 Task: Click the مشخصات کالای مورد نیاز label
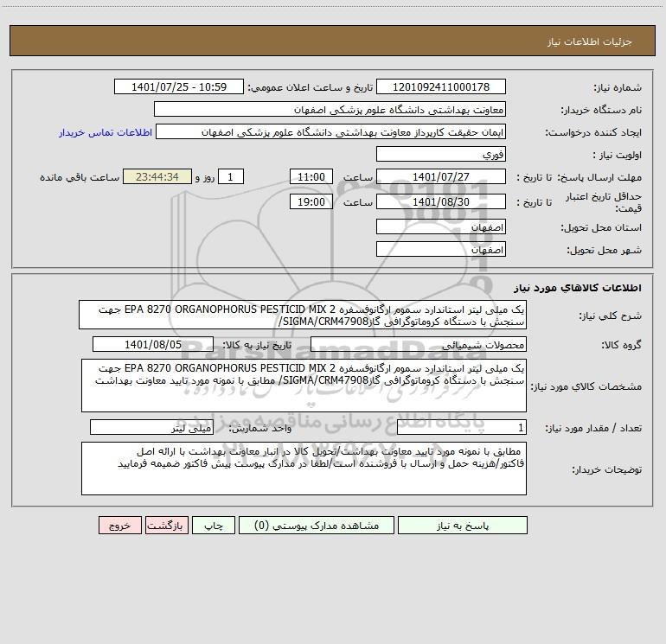pos(586,386)
